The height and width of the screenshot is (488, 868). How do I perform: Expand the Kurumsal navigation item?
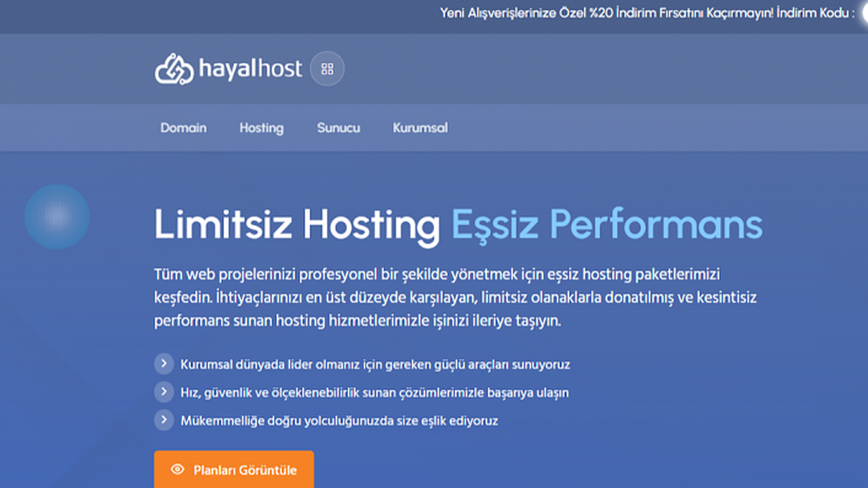tap(420, 127)
